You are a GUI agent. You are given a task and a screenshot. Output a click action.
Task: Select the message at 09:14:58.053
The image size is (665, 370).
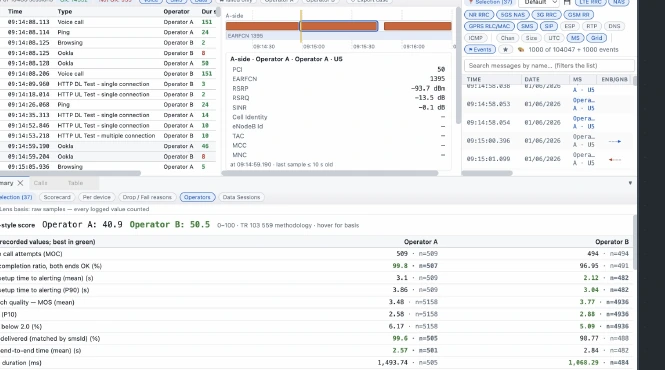pyautogui.click(x=546, y=104)
